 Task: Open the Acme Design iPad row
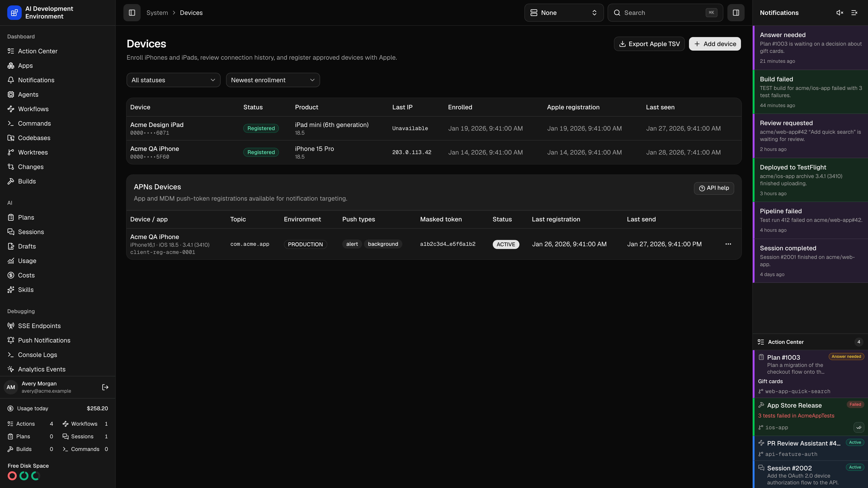pyautogui.click(x=434, y=128)
